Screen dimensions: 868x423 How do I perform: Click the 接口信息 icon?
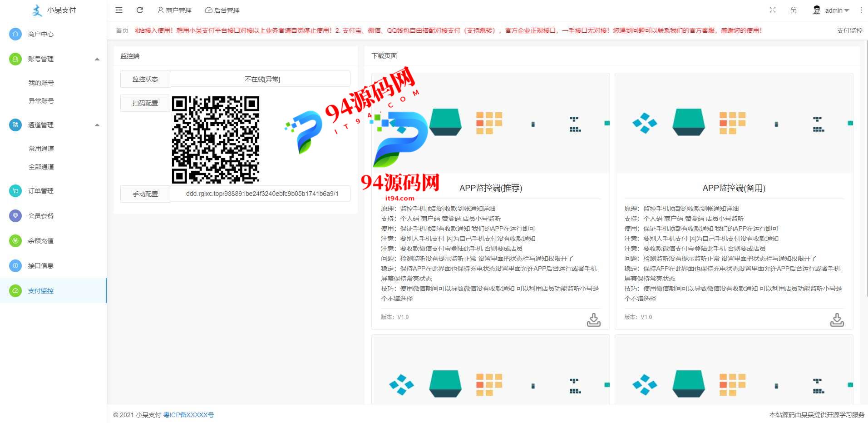coord(15,266)
